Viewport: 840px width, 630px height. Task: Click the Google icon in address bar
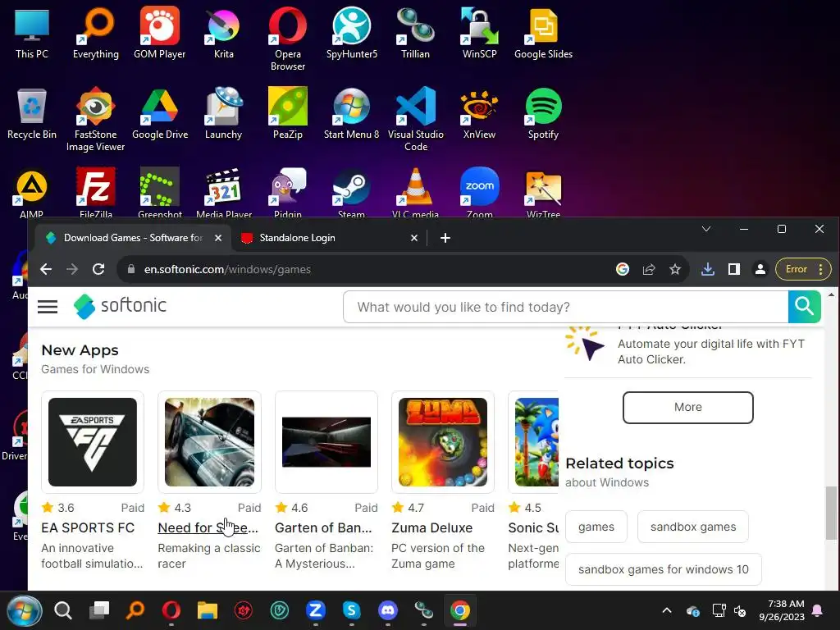click(623, 269)
